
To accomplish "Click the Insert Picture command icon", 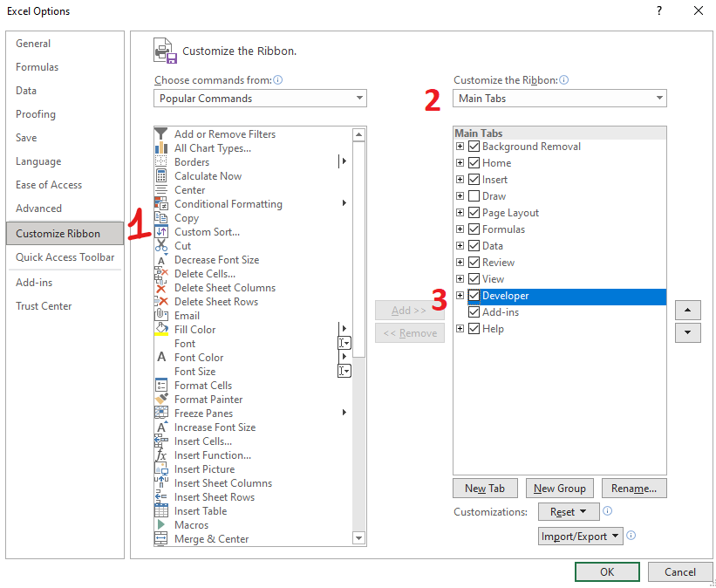I will pyautogui.click(x=162, y=468).
